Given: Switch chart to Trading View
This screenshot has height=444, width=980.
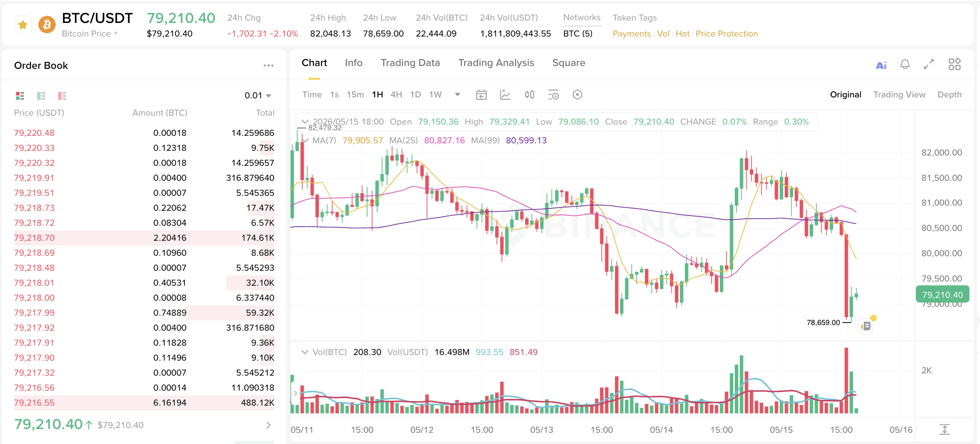Looking at the screenshot, I should pyautogui.click(x=899, y=95).
